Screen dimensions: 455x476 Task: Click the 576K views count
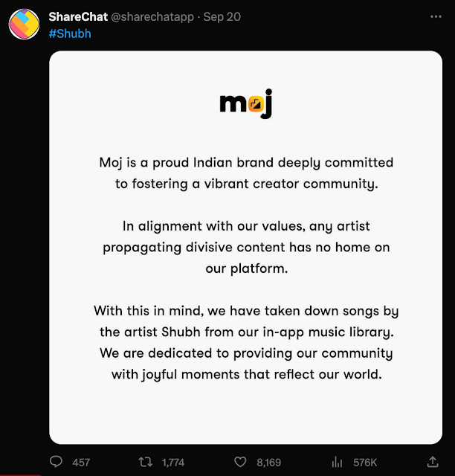(x=365, y=463)
